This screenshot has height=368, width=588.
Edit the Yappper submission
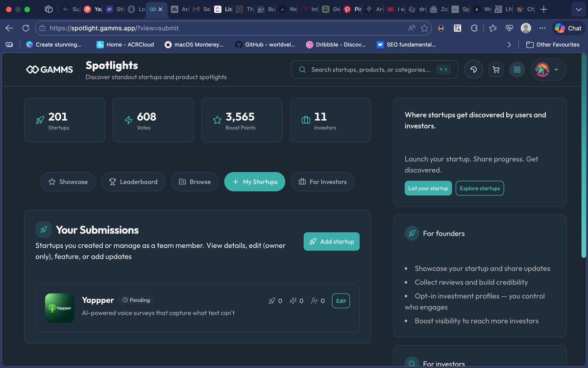(341, 301)
